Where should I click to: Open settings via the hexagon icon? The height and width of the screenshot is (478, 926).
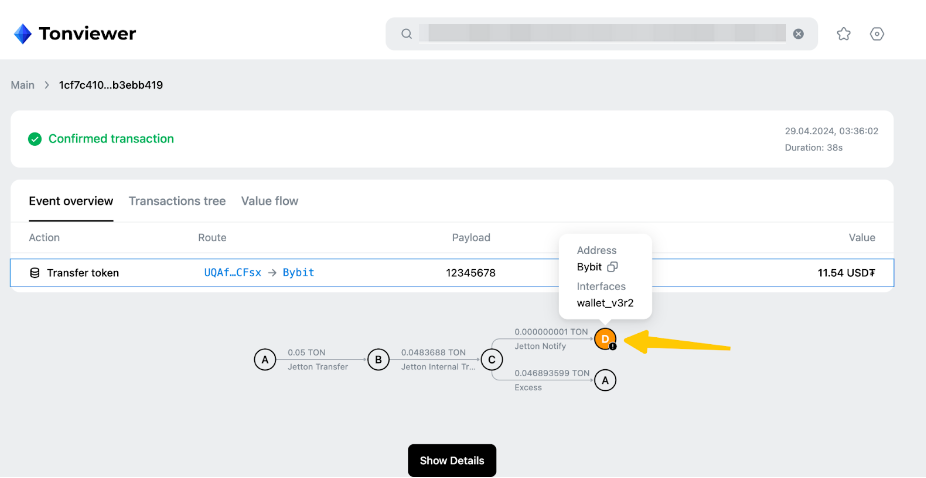point(877,34)
